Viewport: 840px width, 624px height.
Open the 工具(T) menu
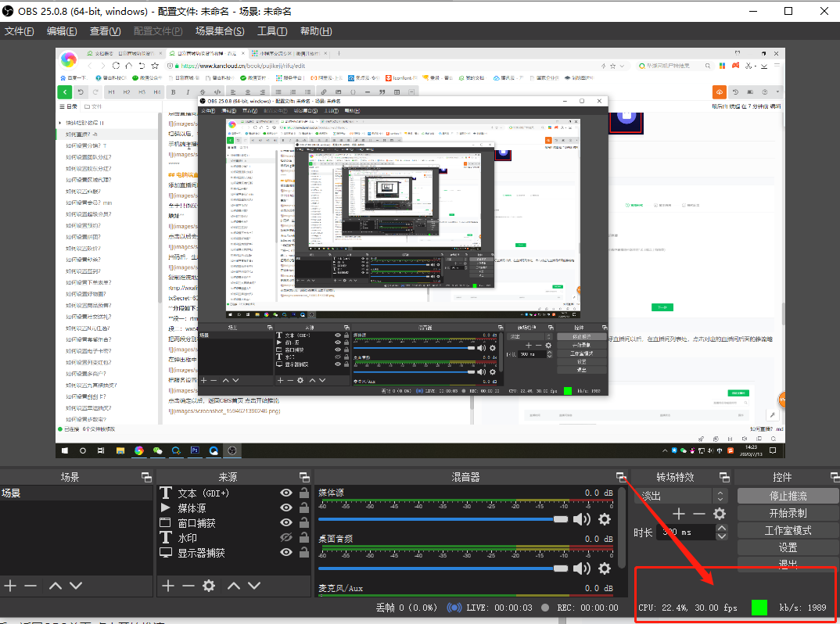[x=272, y=31]
